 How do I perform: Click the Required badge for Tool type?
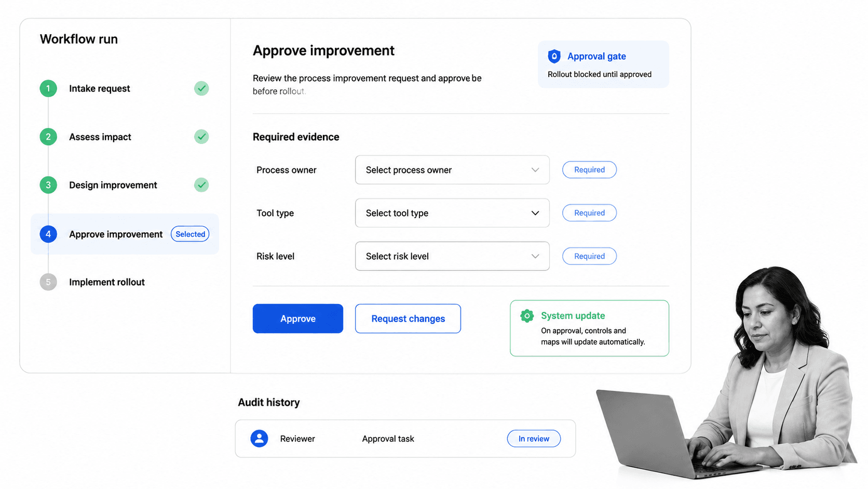coord(589,213)
